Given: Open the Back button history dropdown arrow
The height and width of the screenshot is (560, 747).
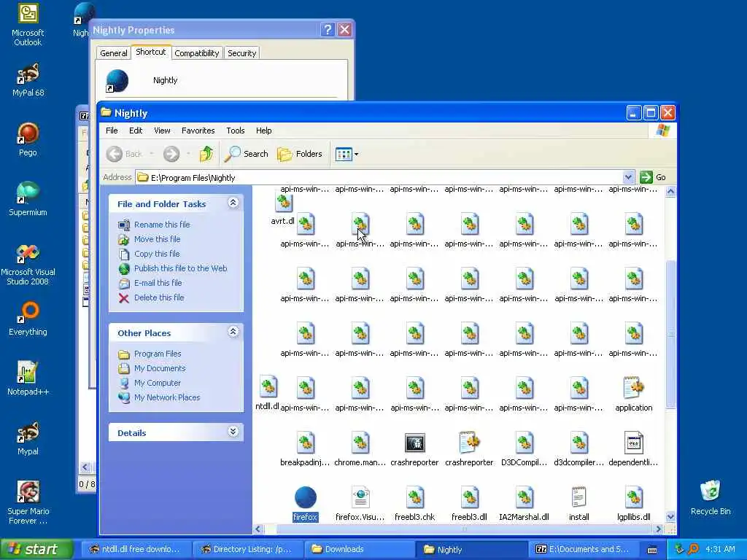Looking at the screenshot, I should coord(152,154).
